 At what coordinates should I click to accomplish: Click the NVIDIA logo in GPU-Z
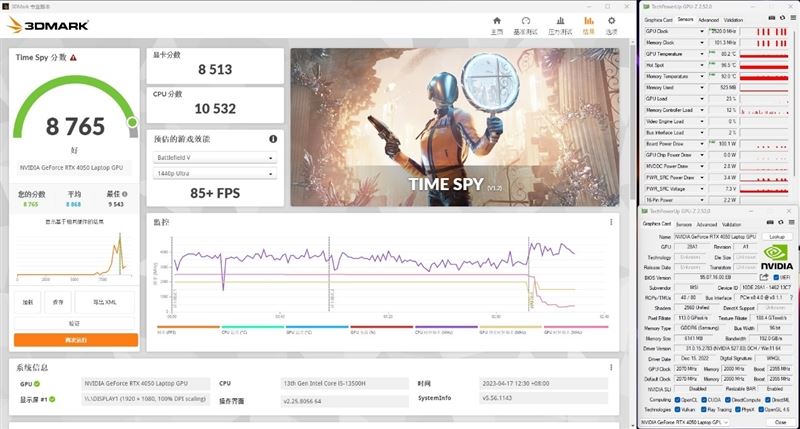[777, 258]
